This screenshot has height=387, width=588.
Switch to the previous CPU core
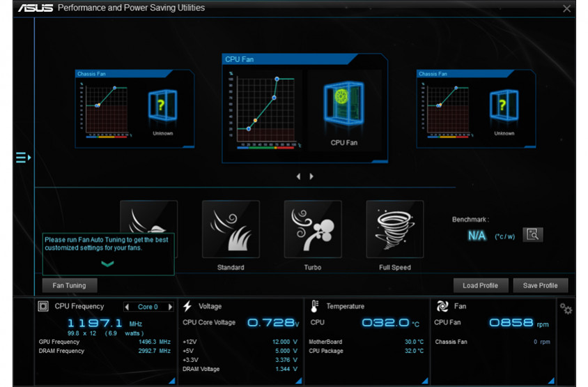127,307
